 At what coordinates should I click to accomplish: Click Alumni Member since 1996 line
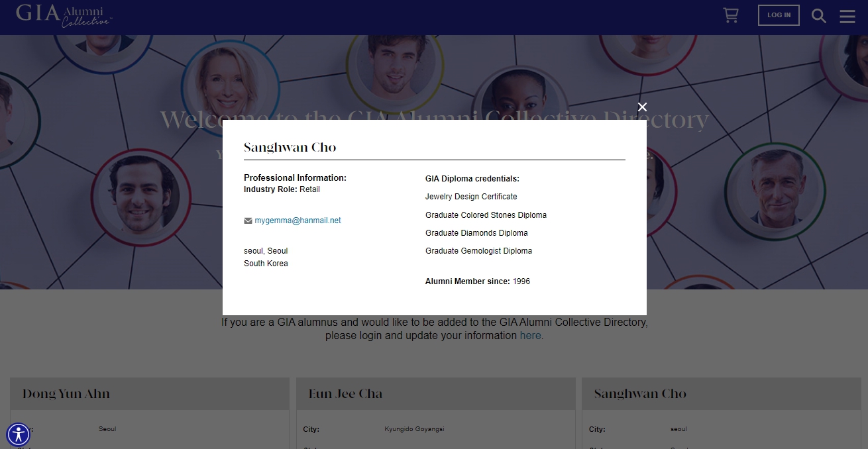tap(478, 281)
